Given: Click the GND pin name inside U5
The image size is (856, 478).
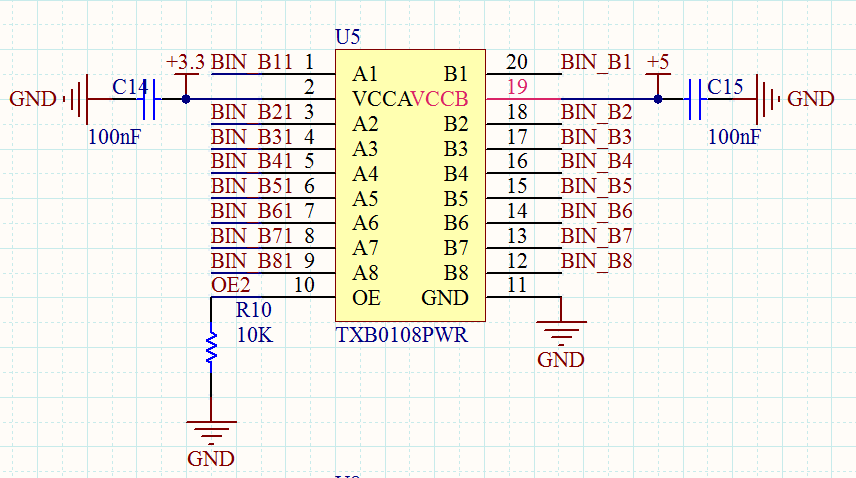Looking at the screenshot, I should coord(445,298).
